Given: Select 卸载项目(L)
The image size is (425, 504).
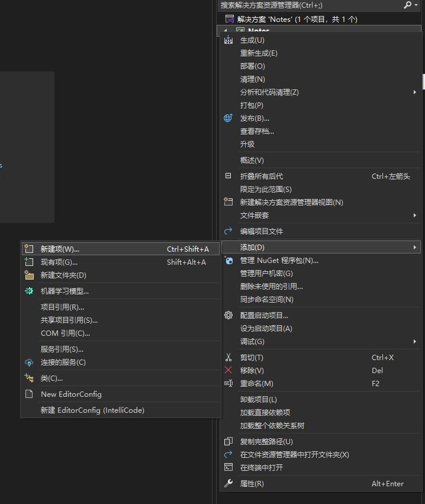Looking at the screenshot, I should (x=321, y=400).
